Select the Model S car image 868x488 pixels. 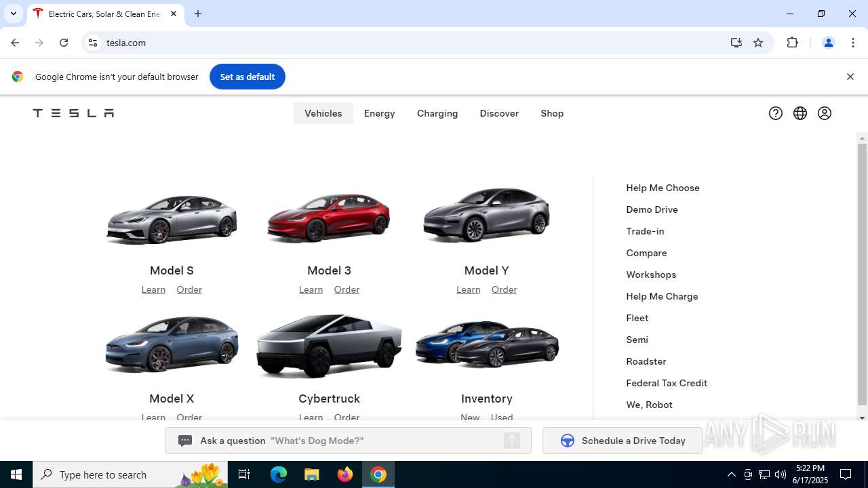[x=172, y=218]
